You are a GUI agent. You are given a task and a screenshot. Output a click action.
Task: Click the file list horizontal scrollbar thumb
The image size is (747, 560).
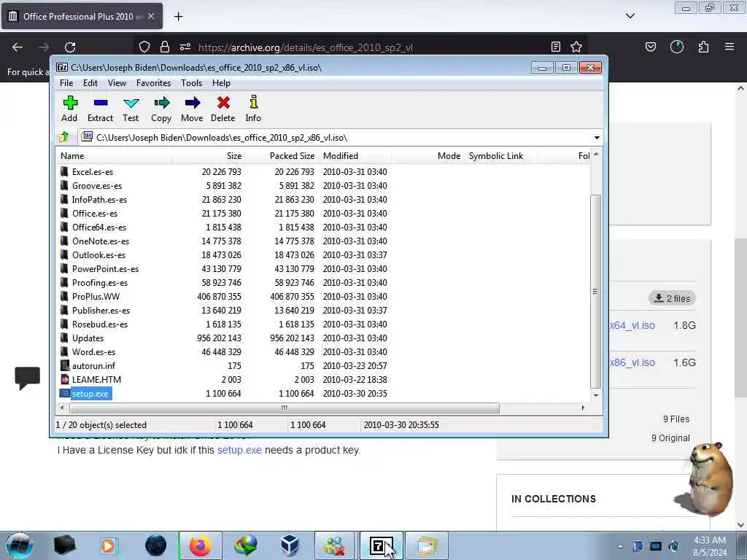[x=285, y=408]
